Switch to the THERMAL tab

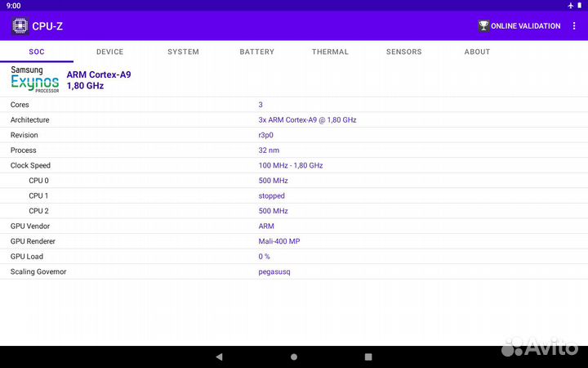pyautogui.click(x=330, y=52)
